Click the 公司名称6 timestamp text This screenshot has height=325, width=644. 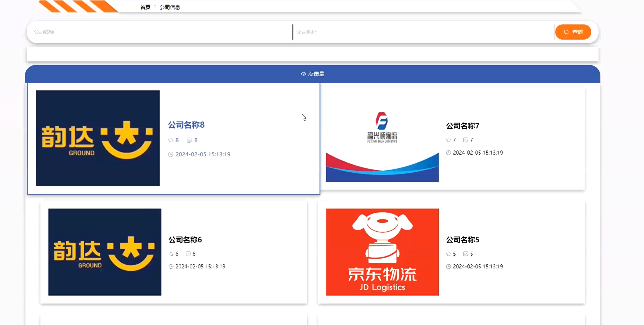click(200, 267)
